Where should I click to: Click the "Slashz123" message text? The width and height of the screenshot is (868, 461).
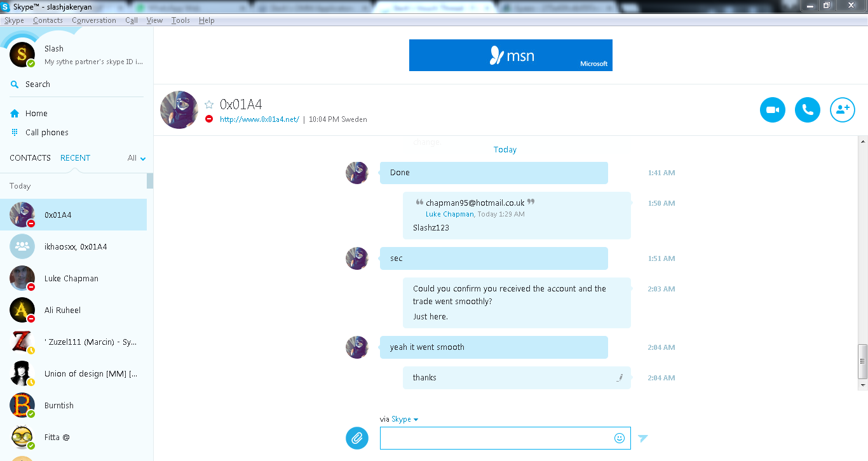pyautogui.click(x=431, y=228)
